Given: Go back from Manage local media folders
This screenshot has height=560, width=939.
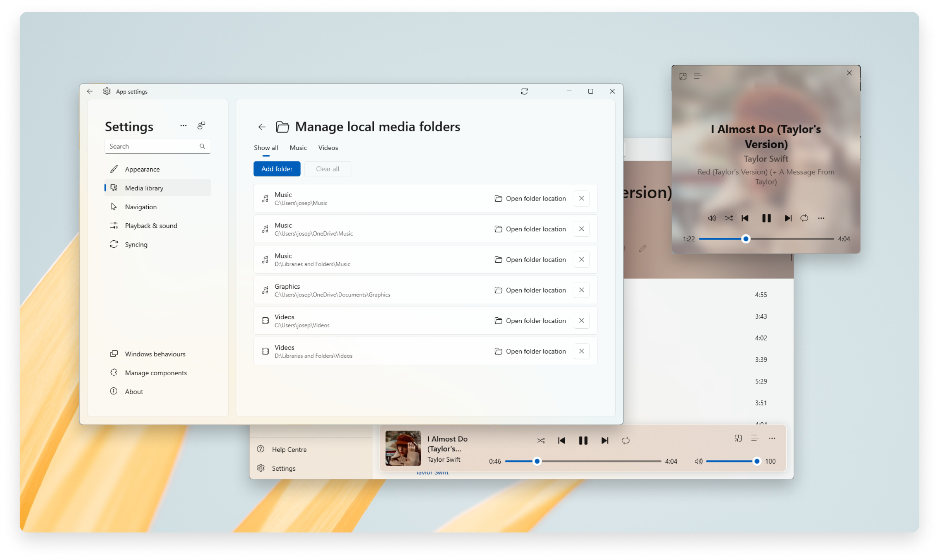Looking at the screenshot, I should pyautogui.click(x=262, y=127).
